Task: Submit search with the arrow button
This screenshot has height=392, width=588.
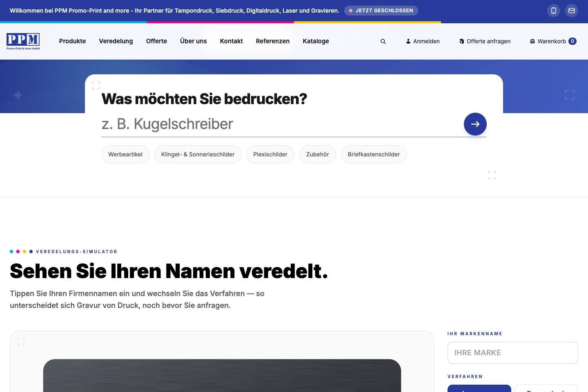Action: tap(475, 124)
